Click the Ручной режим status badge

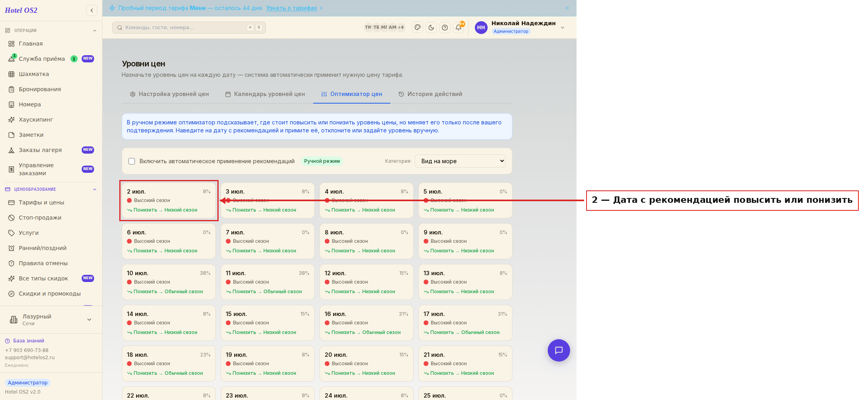322,161
